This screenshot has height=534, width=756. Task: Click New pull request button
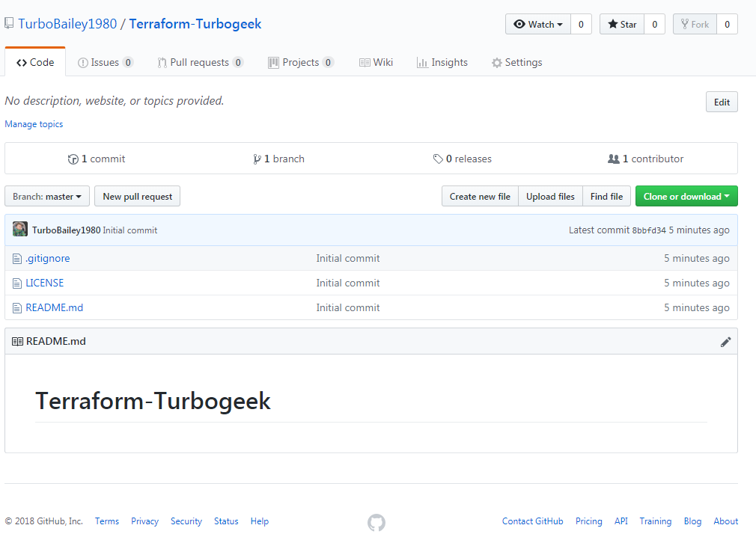click(x=138, y=196)
